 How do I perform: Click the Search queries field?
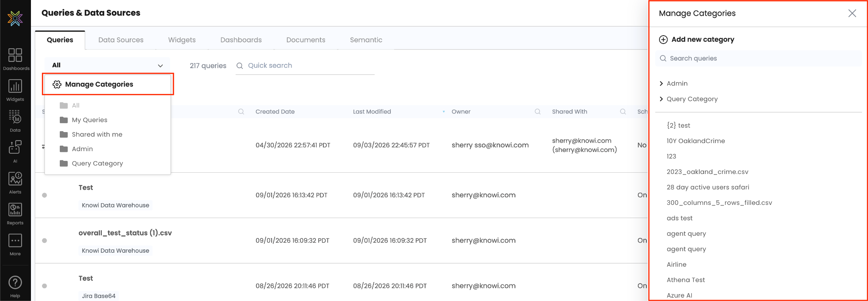click(759, 58)
